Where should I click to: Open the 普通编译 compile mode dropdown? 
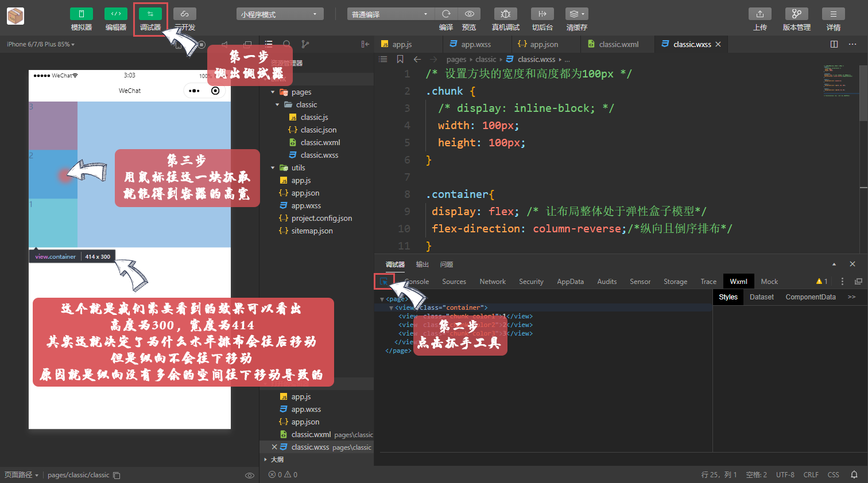(390, 14)
